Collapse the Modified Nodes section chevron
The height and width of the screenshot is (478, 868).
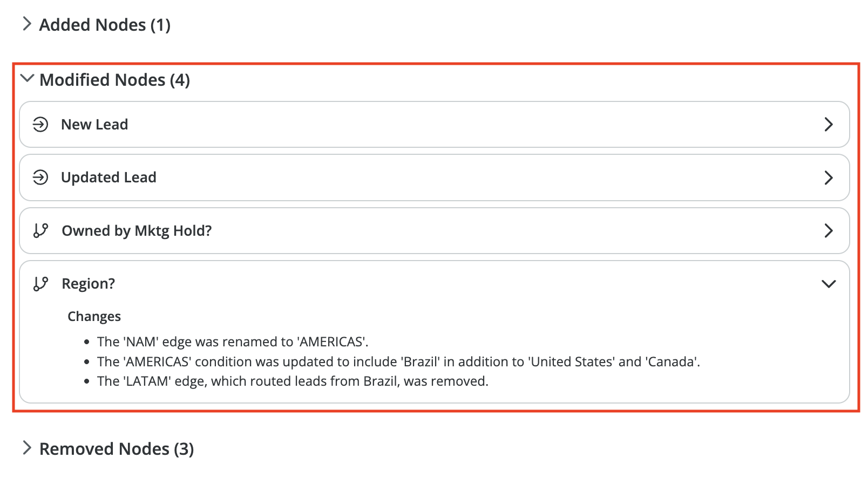(26, 79)
